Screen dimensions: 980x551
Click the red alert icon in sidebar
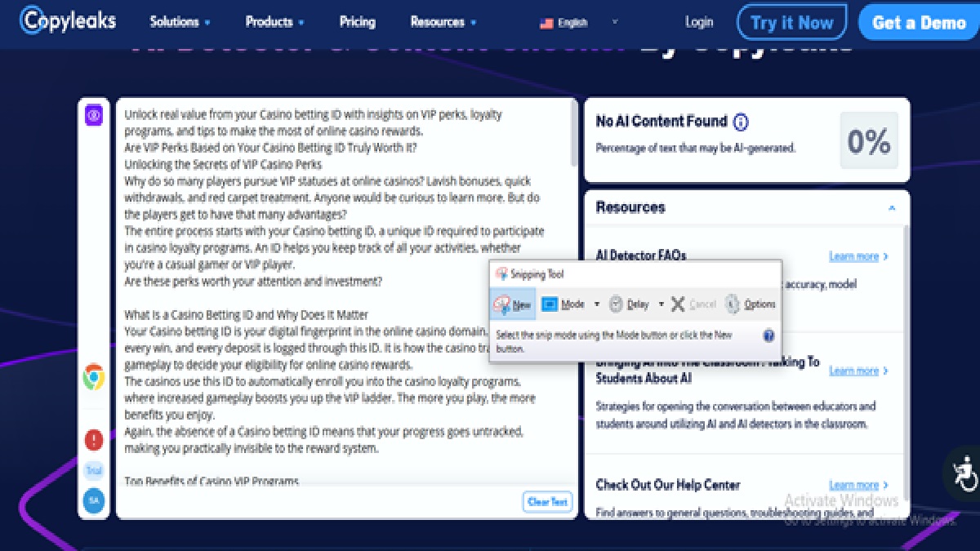pos(93,440)
